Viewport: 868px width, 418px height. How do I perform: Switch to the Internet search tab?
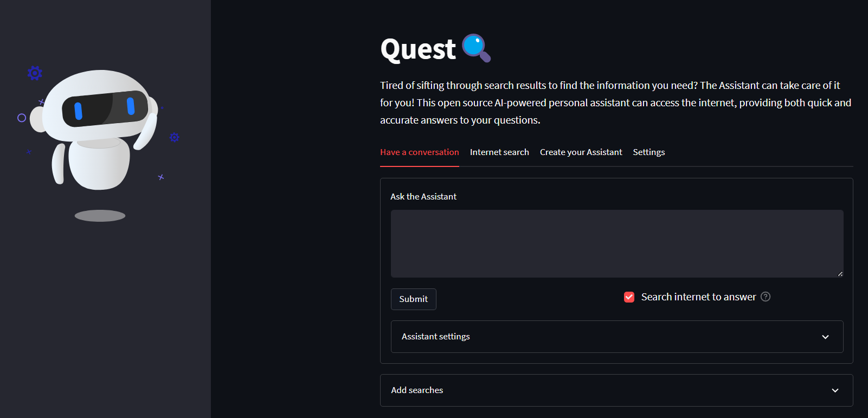(x=499, y=152)
